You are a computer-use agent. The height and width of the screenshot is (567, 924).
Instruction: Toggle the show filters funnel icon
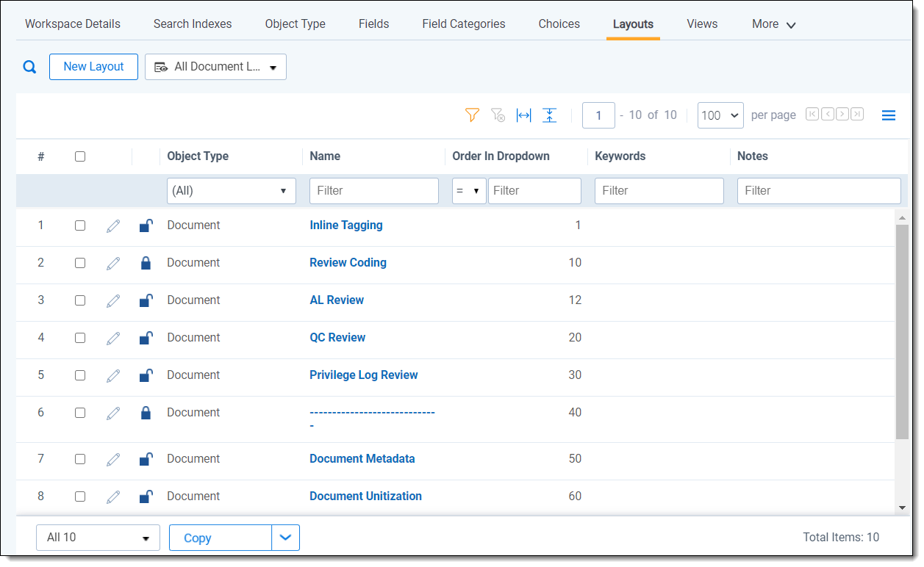(x=472, y=115)
